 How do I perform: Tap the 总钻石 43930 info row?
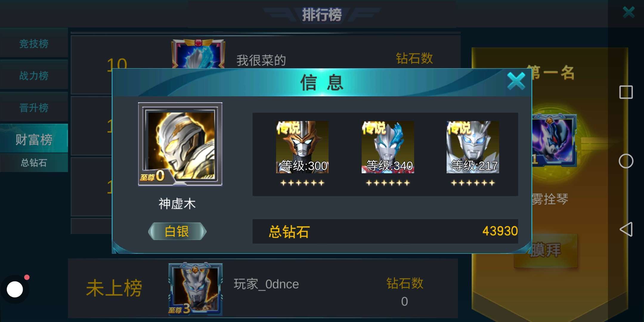click(x=385, y=231)
